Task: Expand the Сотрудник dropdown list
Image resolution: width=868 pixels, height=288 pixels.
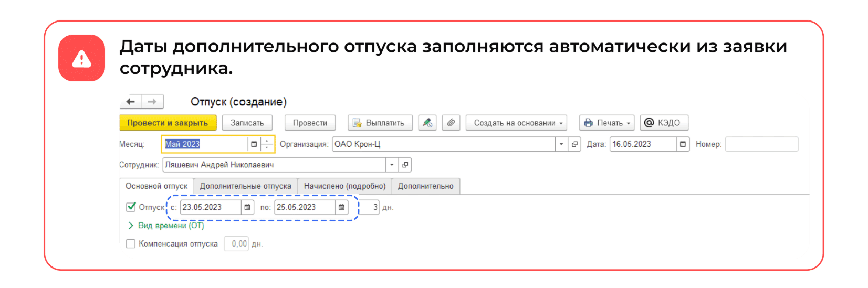Action: point(392,165)
